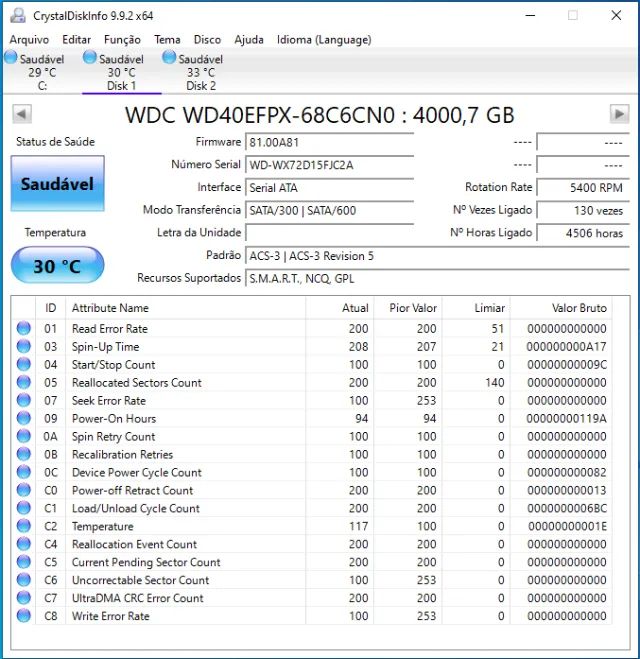Click the Attribute Name column header
The height and width of the screenshot is (659, 640).
(x=185, y=308)
